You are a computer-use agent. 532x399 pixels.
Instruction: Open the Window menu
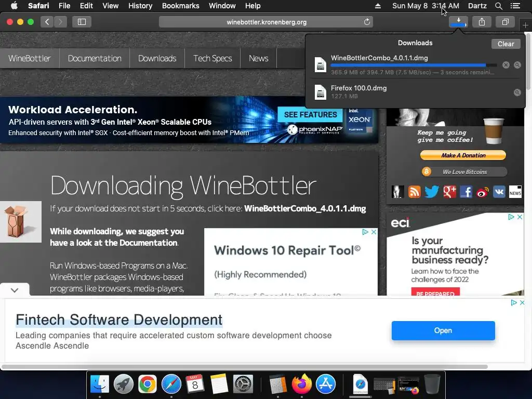(222, 6)
